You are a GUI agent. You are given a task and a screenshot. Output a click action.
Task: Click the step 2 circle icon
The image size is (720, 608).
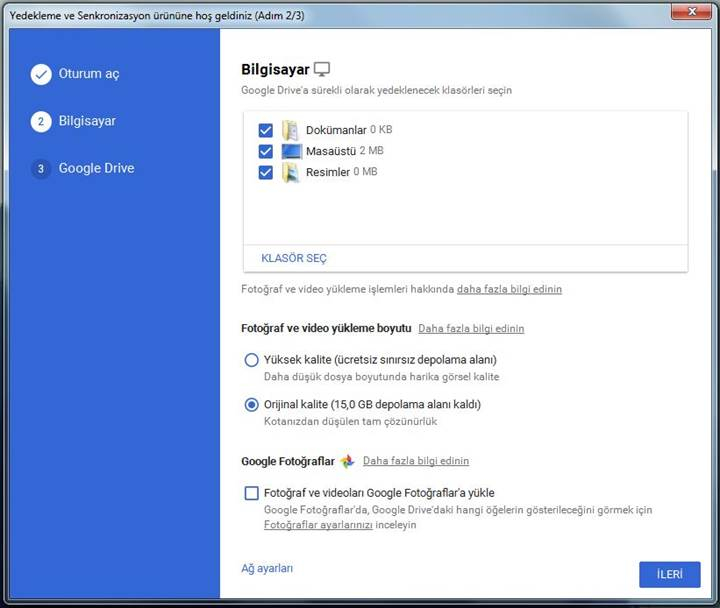pos(41,121)
